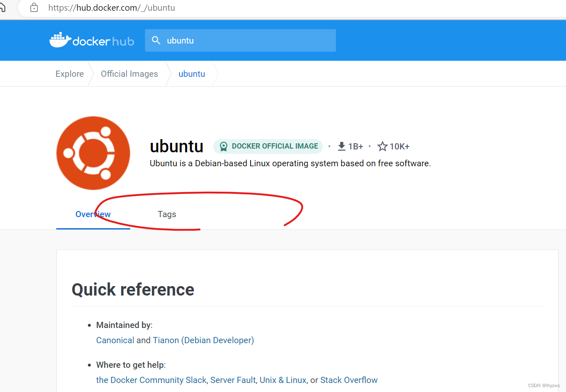Click the DOCKER OFFICIAL IMAGE badge
The width and height of the screenshot is (566, 392).
click(268, 146)
